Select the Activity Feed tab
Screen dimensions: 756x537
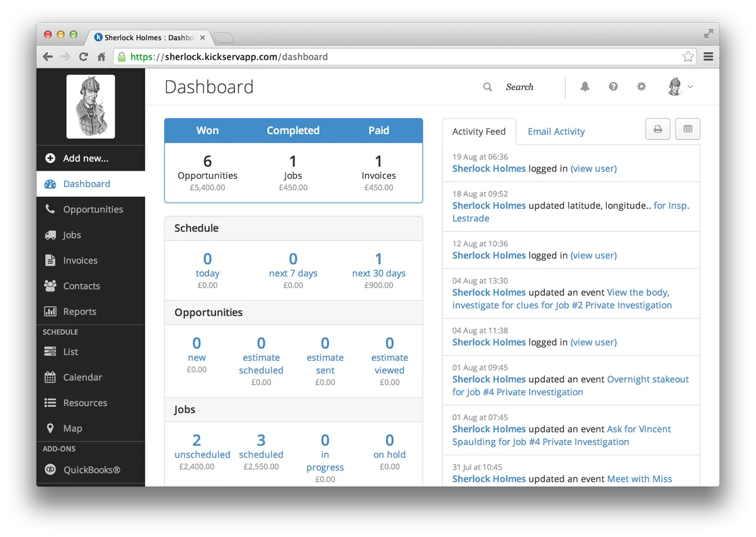click(x=479, y=132)
